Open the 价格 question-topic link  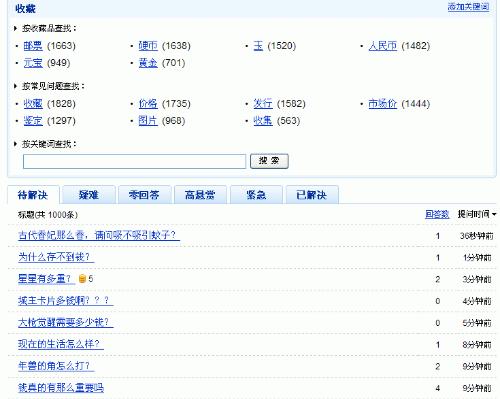(148, 104)
